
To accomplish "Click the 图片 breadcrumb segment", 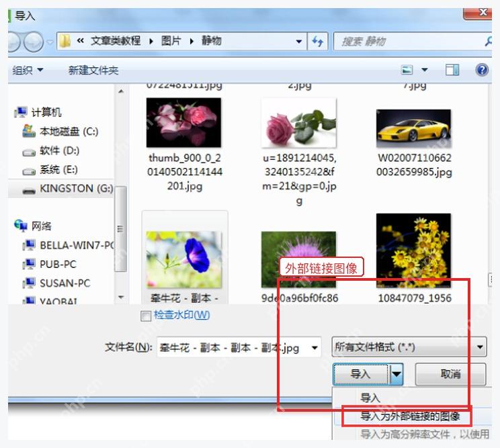I will coord(171,41).
